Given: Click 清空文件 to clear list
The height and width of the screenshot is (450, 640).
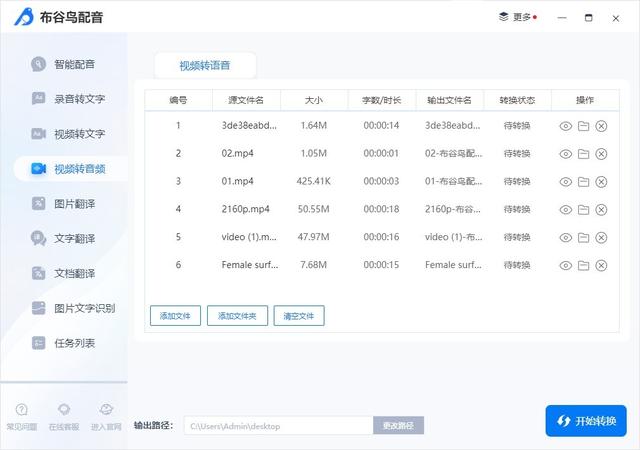Looking at the screenshot, I should tap(299, 316).
